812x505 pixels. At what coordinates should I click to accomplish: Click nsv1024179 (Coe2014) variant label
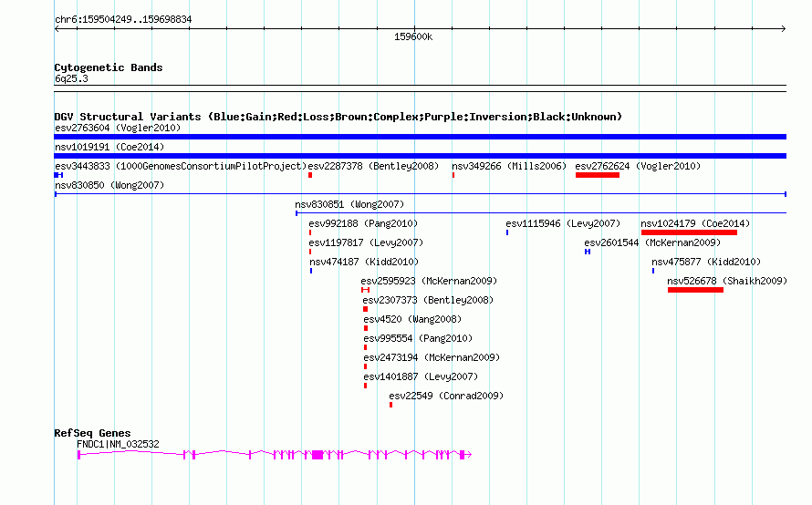[x=695, y=223]
